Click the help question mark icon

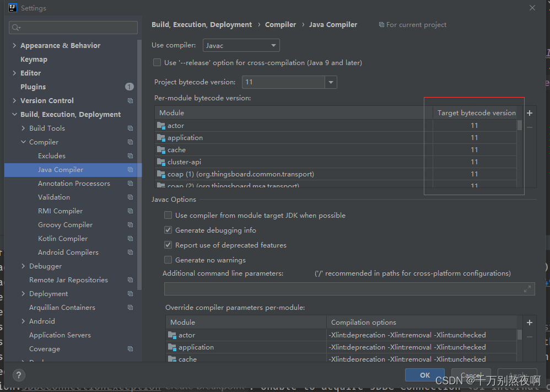pos(19,375)
